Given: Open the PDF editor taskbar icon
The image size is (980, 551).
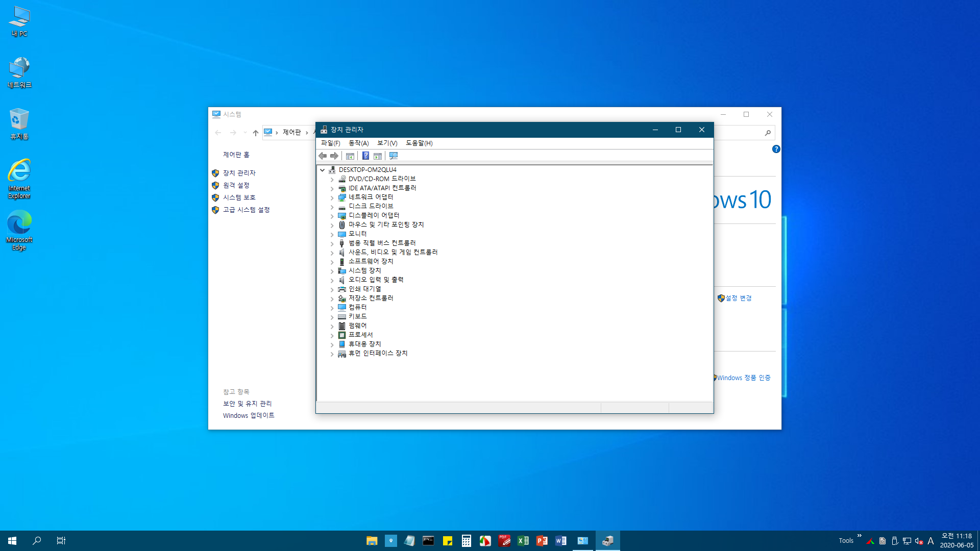Looking at the screenshot, I should (504, 541).
